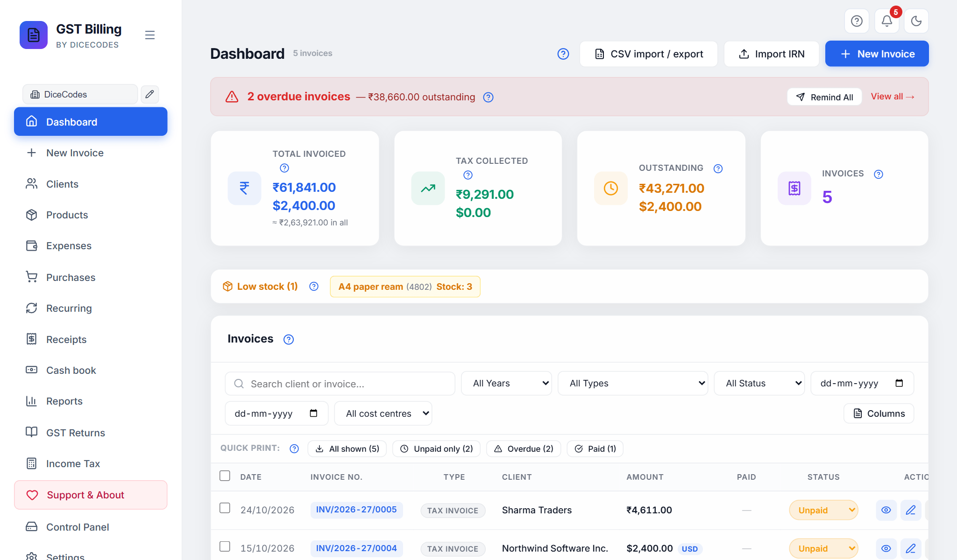This screenshot has width=957, height=560.
Task: Open invoice link INV/2026-27/0005
Action: 356,510
